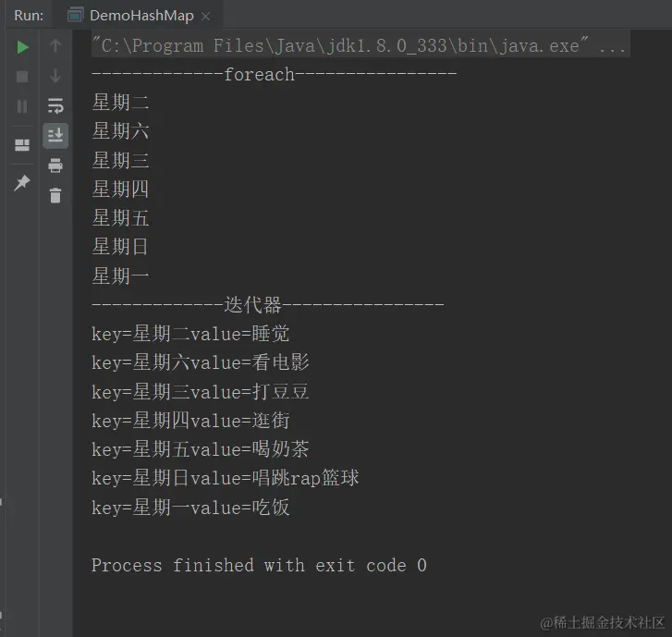Click the Process finished exit code line
The height and width of the screenshot is (637, 672).
point(259,566)
